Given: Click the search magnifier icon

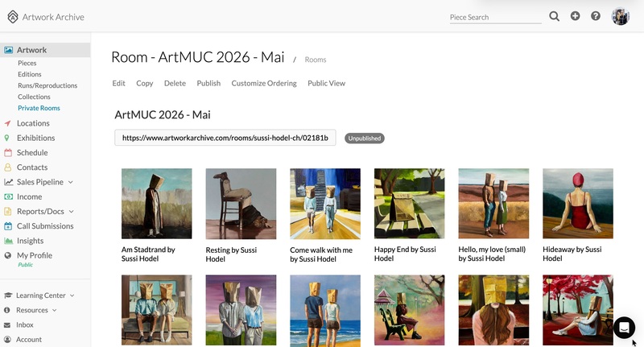Looking at the screenshot, I should pos(554,16).
